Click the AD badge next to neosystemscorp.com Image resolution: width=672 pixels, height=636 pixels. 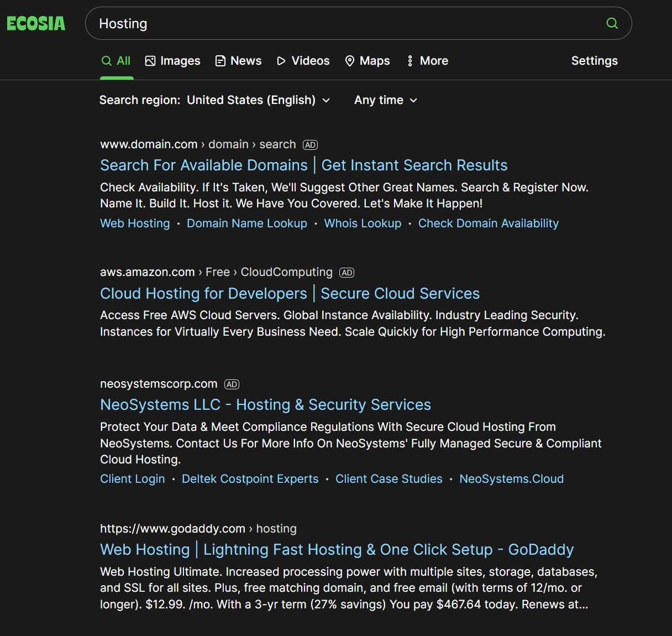click(x=232, y=384)
